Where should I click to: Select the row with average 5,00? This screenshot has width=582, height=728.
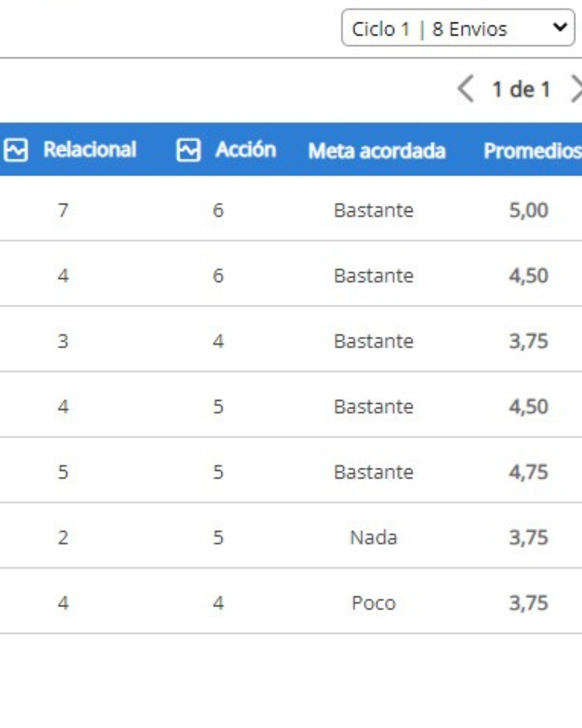click(x=291, y=209)
